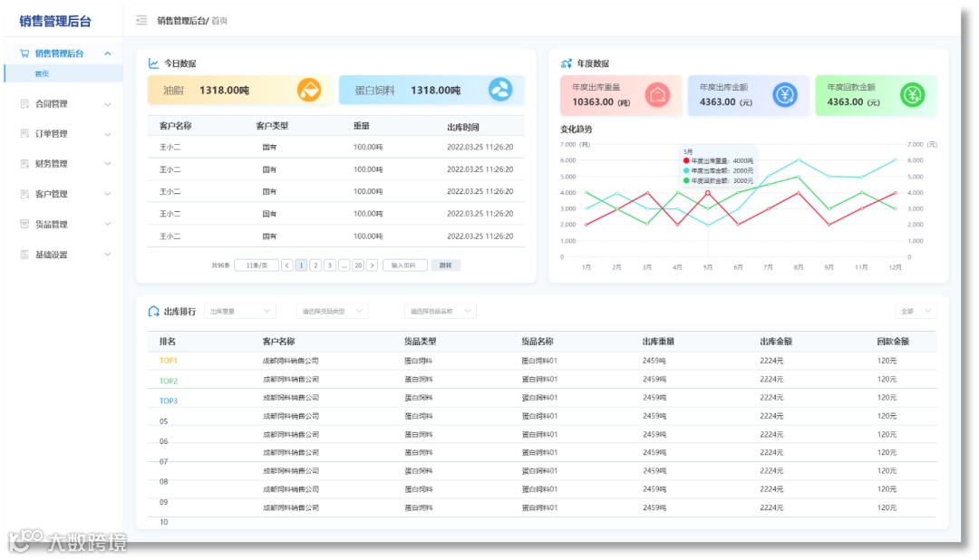The image size is (979, 560).
Task: Click the 年度数据 chart icon
Action: point(567,63)
